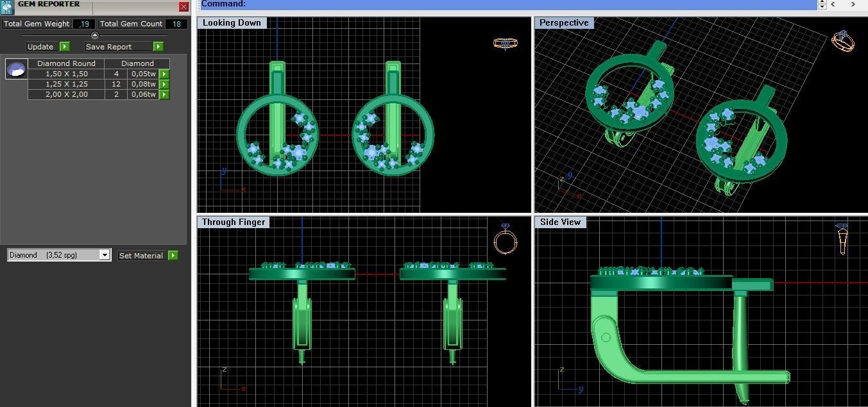Click the command history down arrow
The height and width of the screenshot is (407, 868).
click(x=822, y=6)
